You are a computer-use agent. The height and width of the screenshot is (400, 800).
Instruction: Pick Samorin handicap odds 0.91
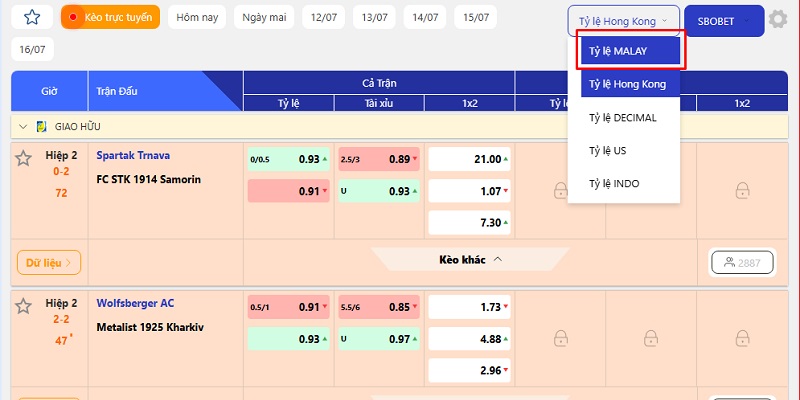289,191
